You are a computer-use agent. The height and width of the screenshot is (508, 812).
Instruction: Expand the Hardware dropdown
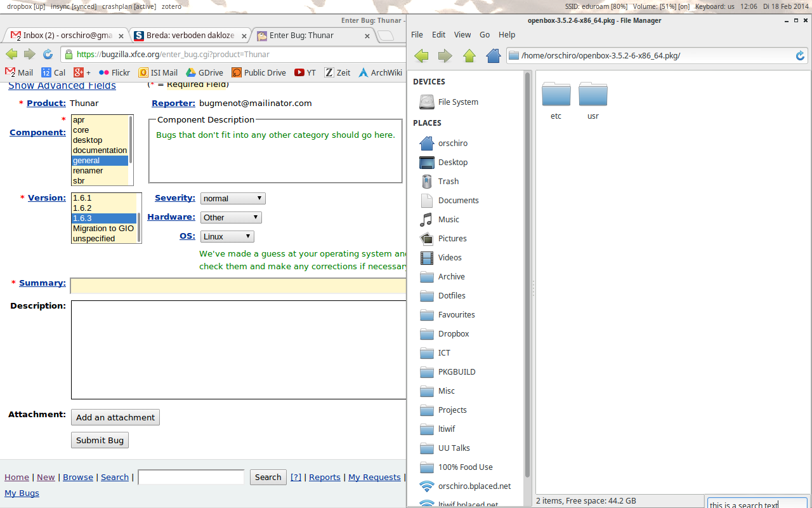(x=231, y=218)
